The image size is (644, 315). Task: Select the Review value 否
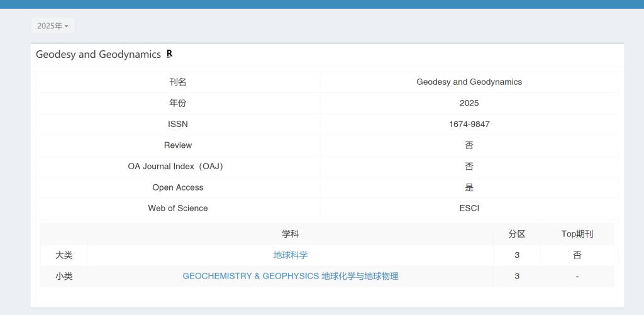(x=469, y=145)
